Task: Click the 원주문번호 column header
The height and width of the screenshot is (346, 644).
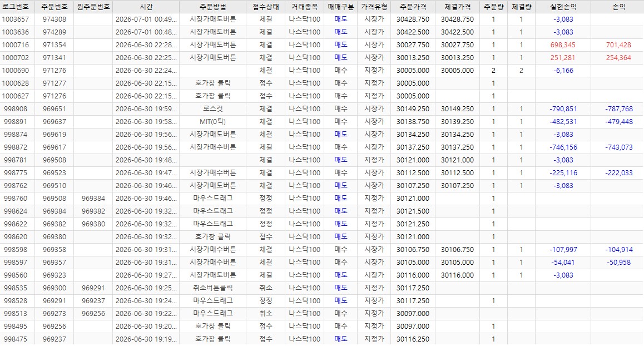Action: 93,7
